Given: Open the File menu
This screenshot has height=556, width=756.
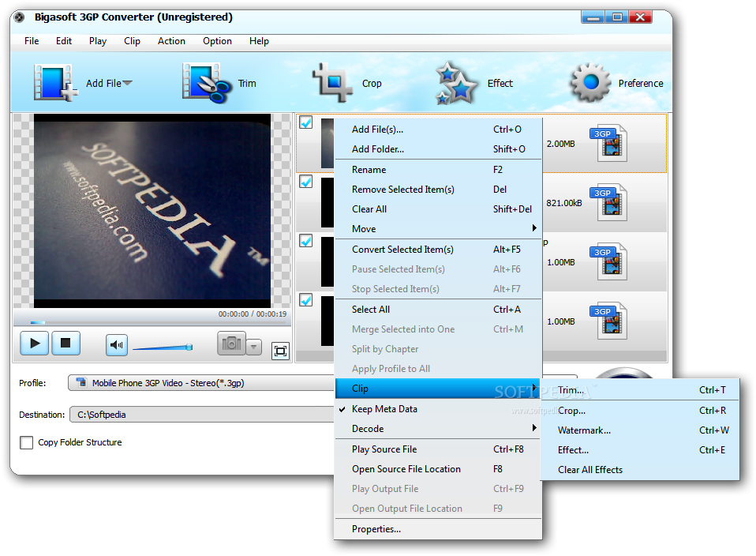Looking at the screenshot, I should 32,41.
